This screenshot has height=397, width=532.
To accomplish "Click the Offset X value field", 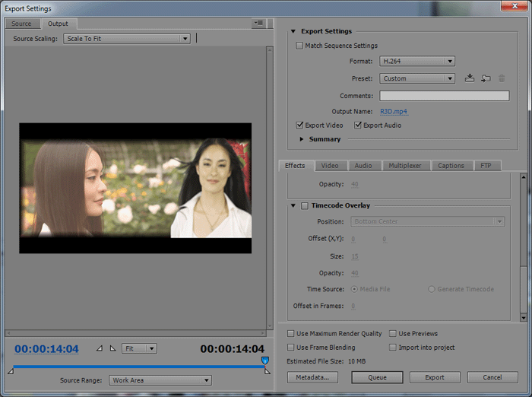I will 353,239.
